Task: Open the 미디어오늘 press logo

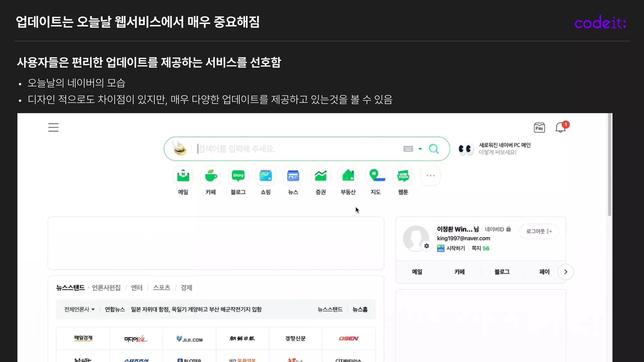Action: pyautogui.click(x=136, y=339)
